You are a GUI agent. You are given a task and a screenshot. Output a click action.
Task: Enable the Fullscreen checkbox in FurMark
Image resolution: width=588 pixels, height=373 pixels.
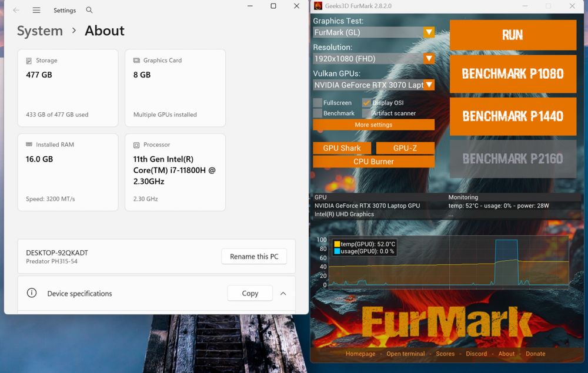point(318,103)
